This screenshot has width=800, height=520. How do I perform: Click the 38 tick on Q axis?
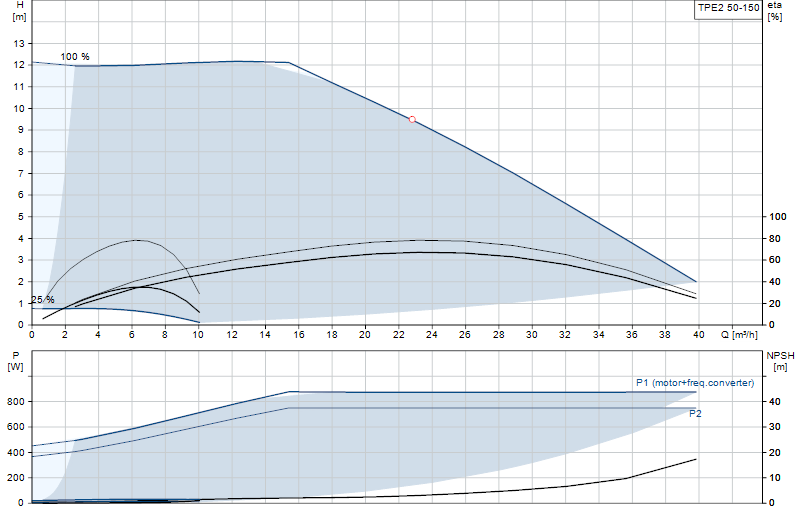(x=665, y=335)
